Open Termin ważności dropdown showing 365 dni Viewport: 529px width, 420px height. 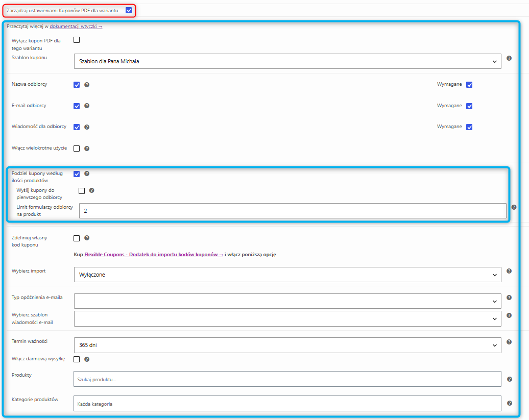pos(287,345)
